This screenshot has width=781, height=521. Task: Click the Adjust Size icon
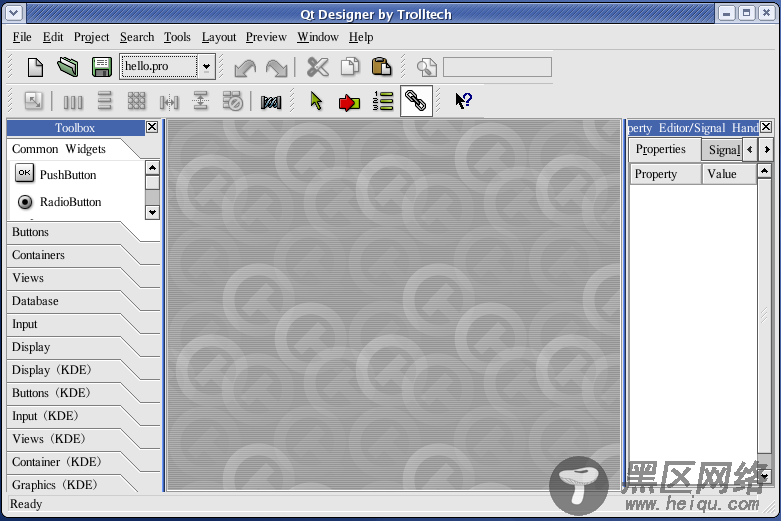pos(33,101)
